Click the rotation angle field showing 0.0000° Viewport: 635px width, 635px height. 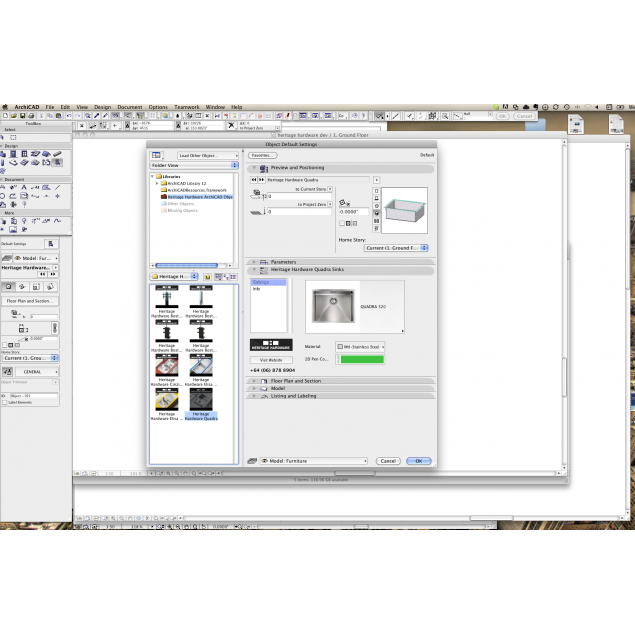point(354,211)
